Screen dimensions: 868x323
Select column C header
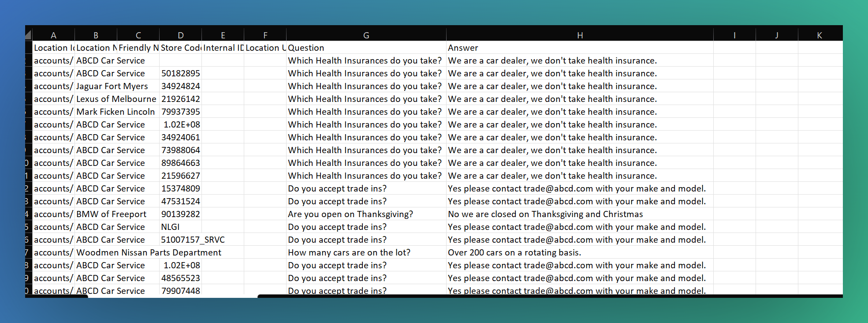[x=138, y=35]
